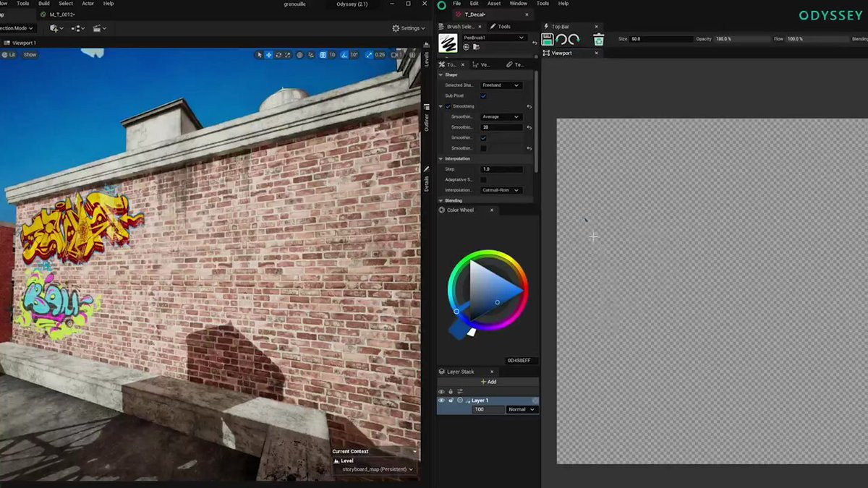The height and width of the screenshot is (488, 868).
Task: Select the translate move gizmo tool
Action: pyautogui.click(x=269, y=55)
